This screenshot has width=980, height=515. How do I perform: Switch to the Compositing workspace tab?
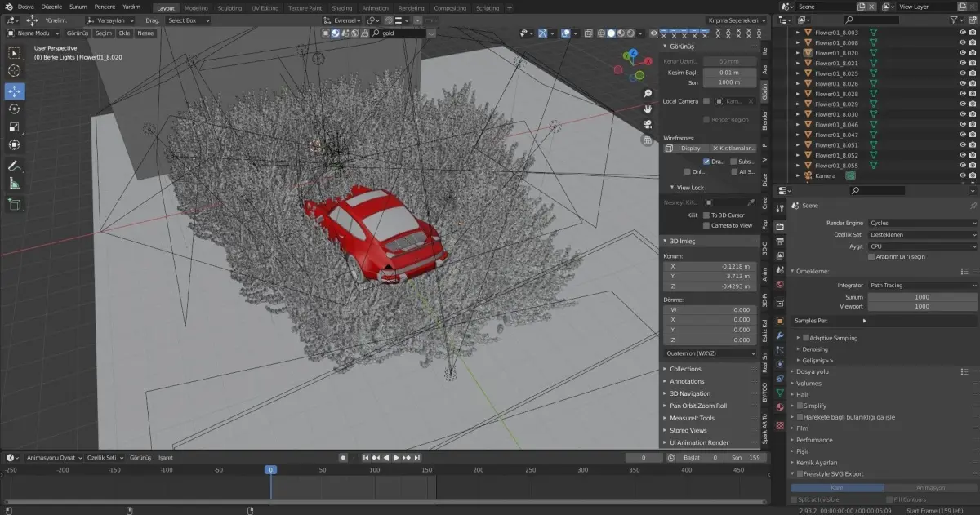450,8
